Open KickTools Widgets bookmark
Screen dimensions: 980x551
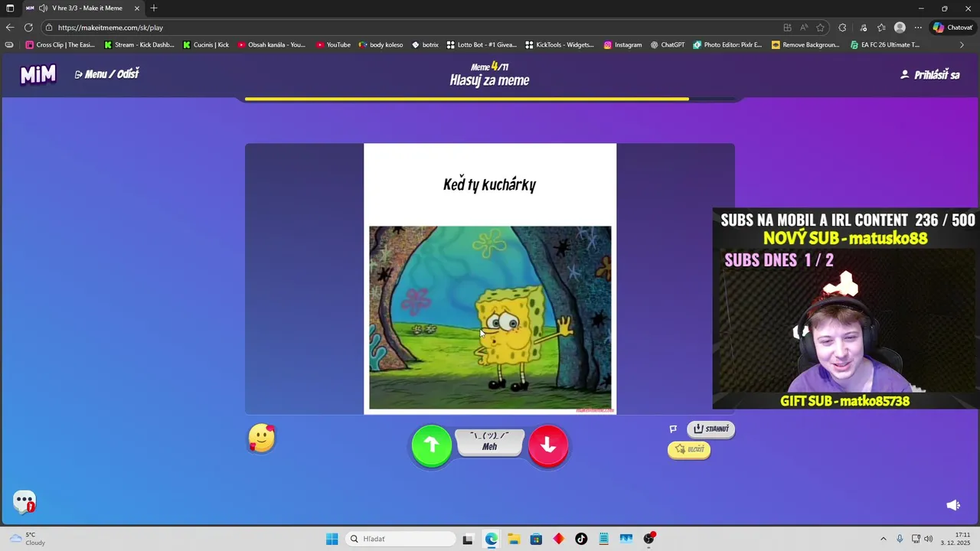coord(560,45)
